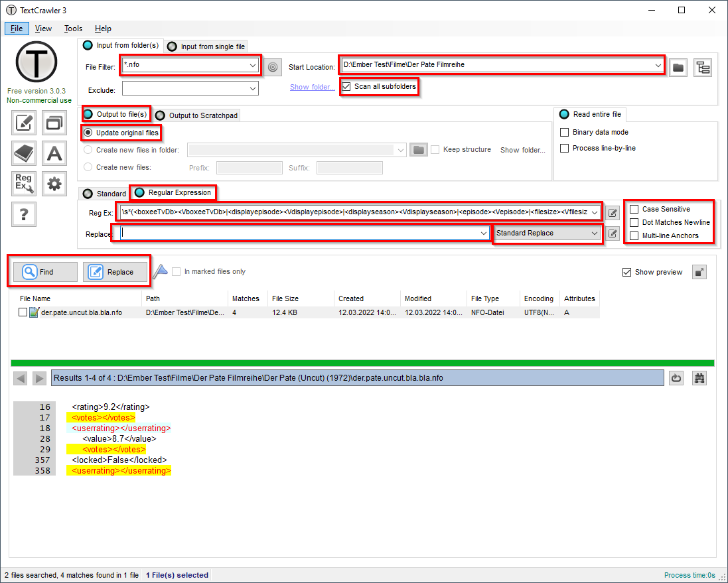Viewport: 728px width, 583px height.
Task: Open the Tools menu
Action: [73, 29]
